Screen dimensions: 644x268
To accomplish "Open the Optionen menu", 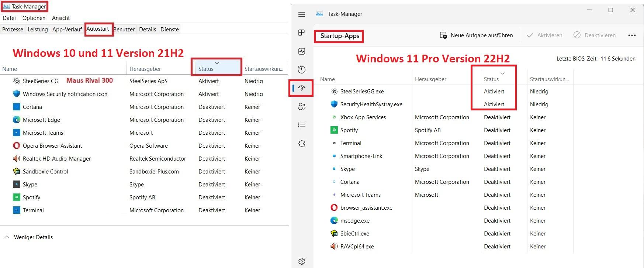I will pos(34,18).
